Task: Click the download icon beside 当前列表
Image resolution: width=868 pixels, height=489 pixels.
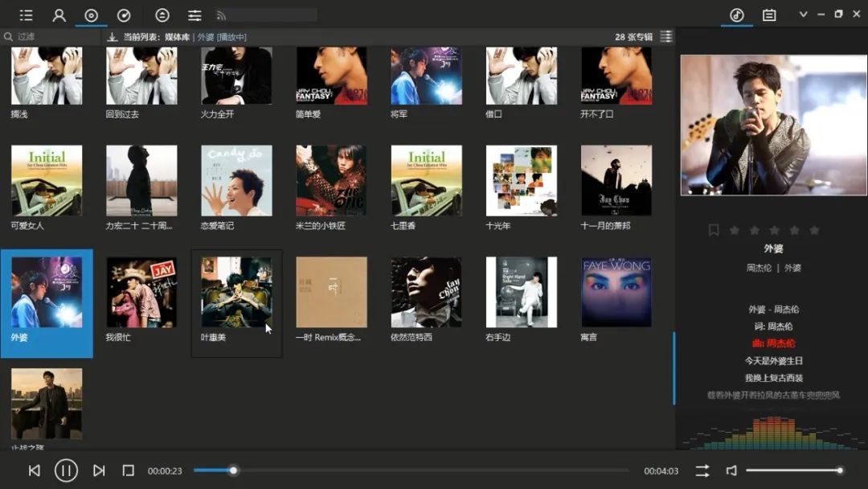Action: (113, 36)
